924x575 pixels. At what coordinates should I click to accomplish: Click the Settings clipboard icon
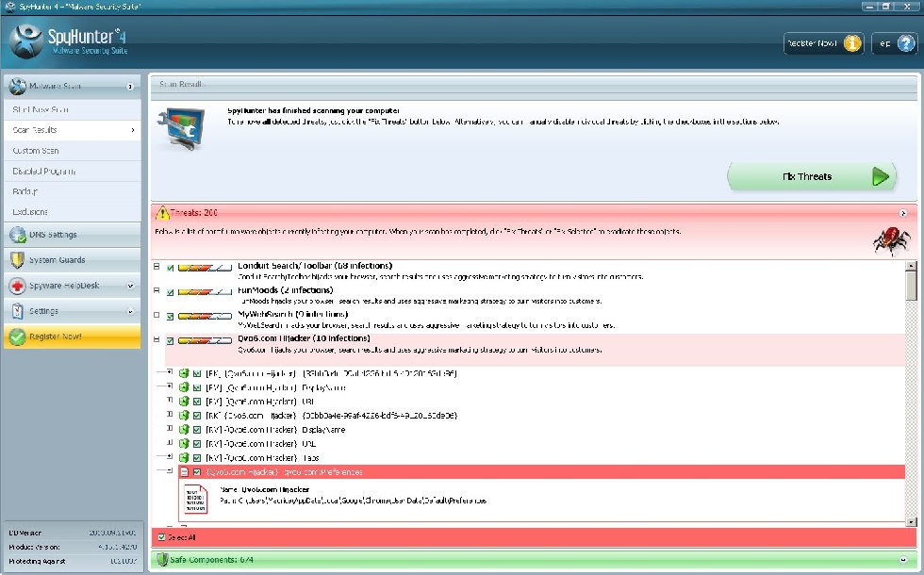(18, 311)
